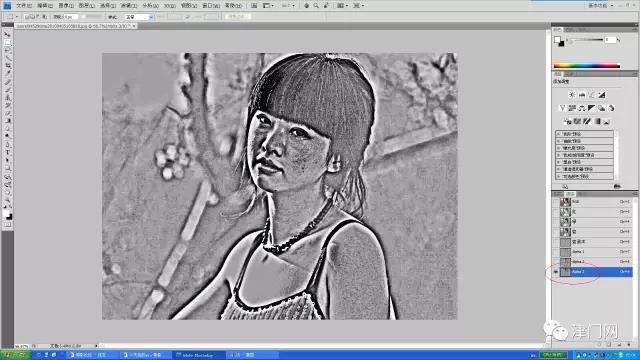Add an Exposure adjustment

(602, 95)
